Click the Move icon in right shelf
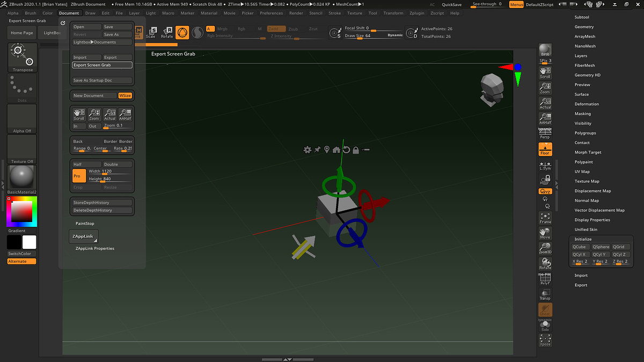The height and width of the screenshot is (362, 644). tap(545, 233)
